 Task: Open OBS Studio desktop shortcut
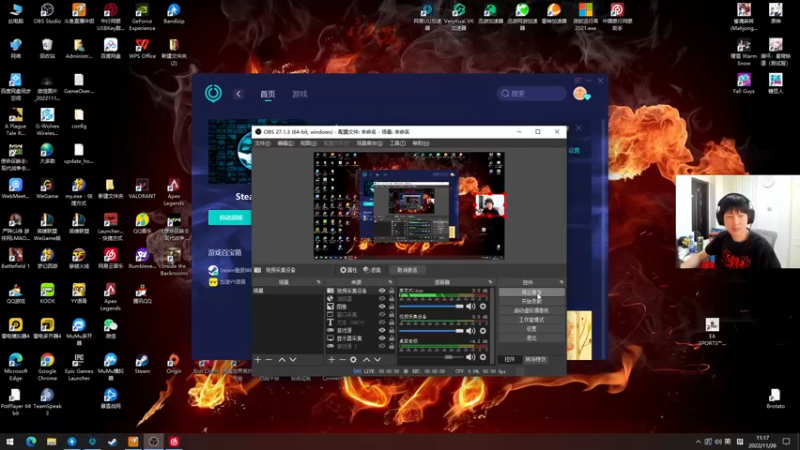(47, 14)
